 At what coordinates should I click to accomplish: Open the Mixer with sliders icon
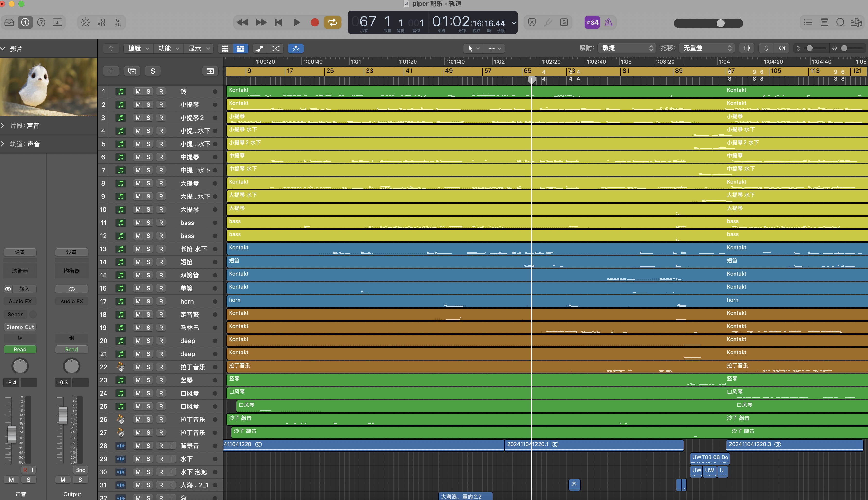pyautogui.click(x=102, y=23)
